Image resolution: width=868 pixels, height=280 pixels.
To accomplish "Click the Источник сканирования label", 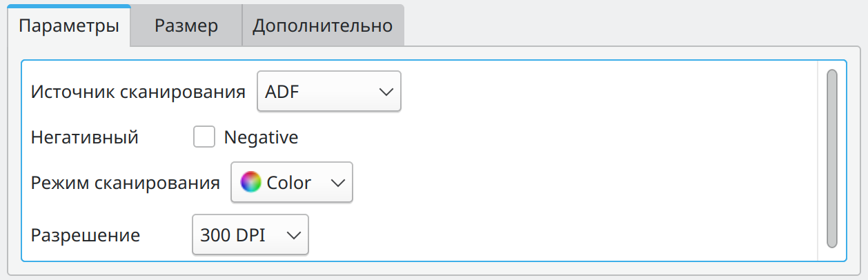I will 138,91.
